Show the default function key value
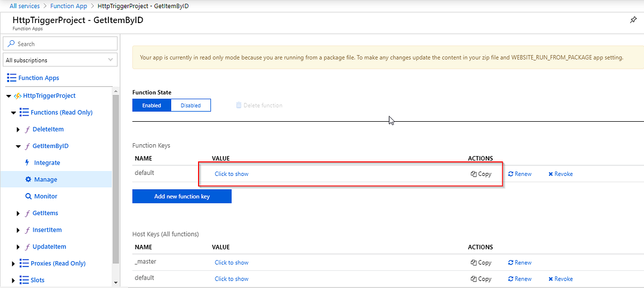The image size is (644, 288). click(x=232, y=174)
